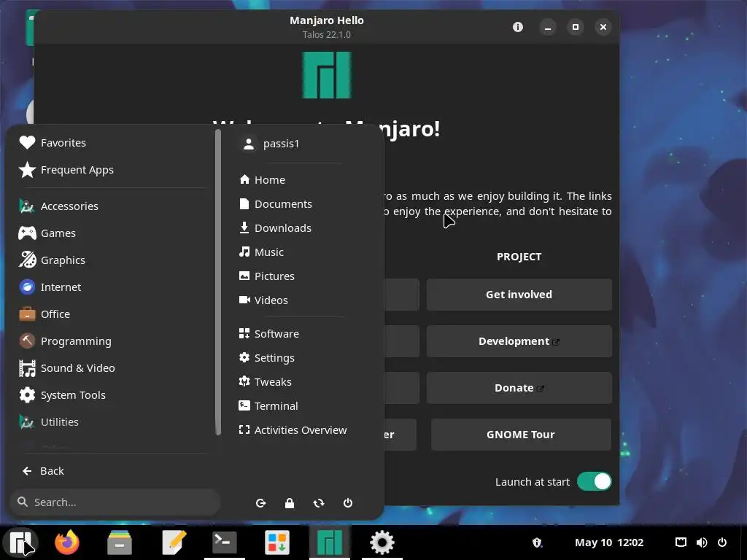Screen dimensions: 747x560
Task: Click the Power Off icon in menu
Action: 348,503
